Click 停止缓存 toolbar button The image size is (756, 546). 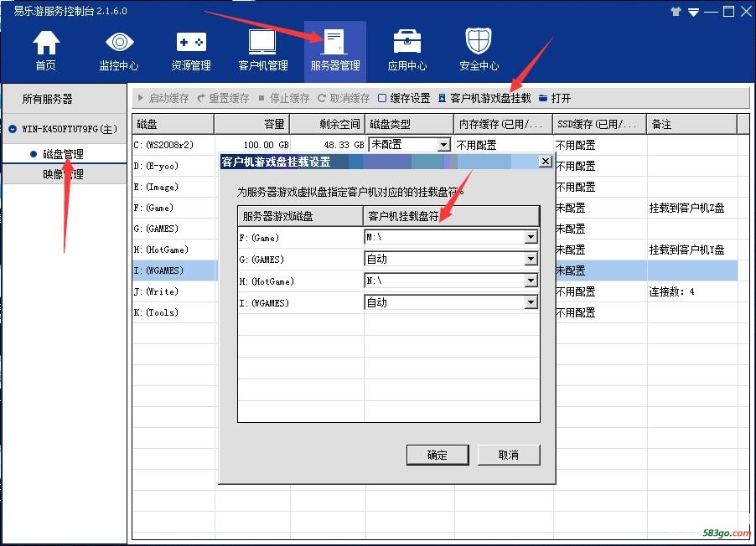(283, 98)
